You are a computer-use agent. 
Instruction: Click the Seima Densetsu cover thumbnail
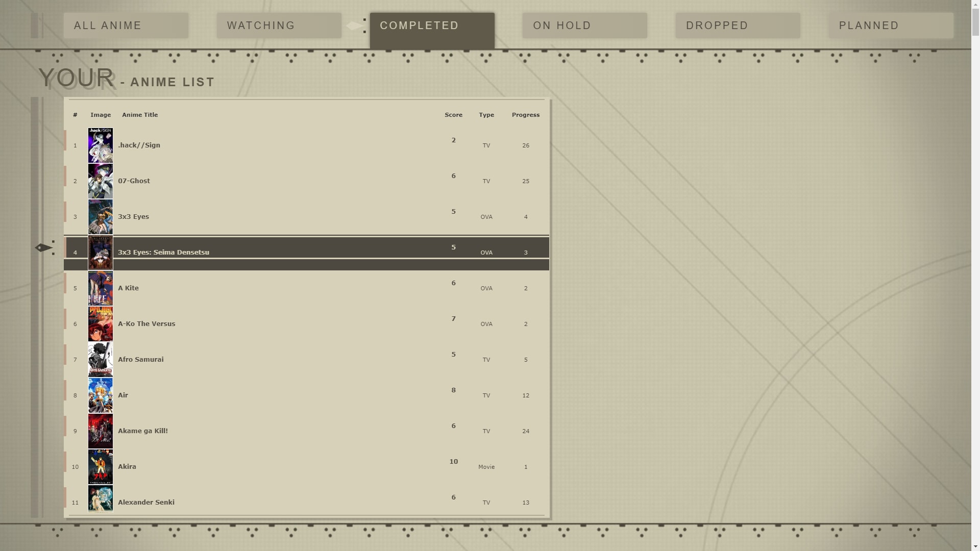101,253
